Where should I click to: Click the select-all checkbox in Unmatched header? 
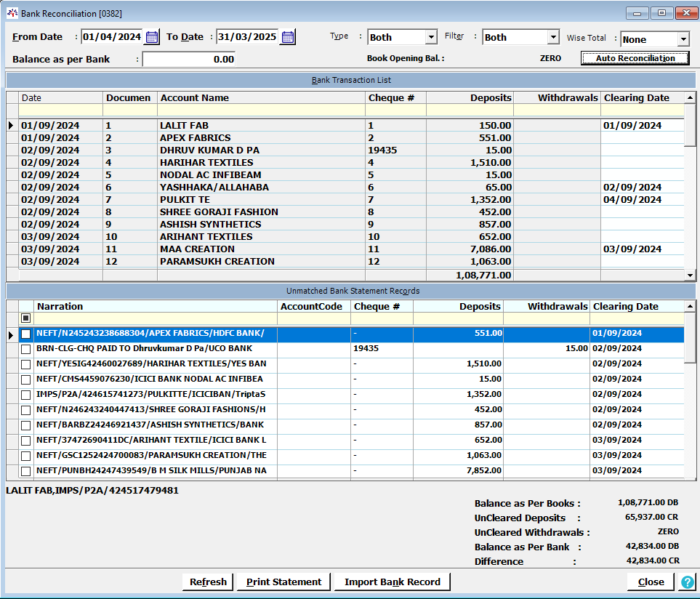pyautogui.click(x=25, y=318)
